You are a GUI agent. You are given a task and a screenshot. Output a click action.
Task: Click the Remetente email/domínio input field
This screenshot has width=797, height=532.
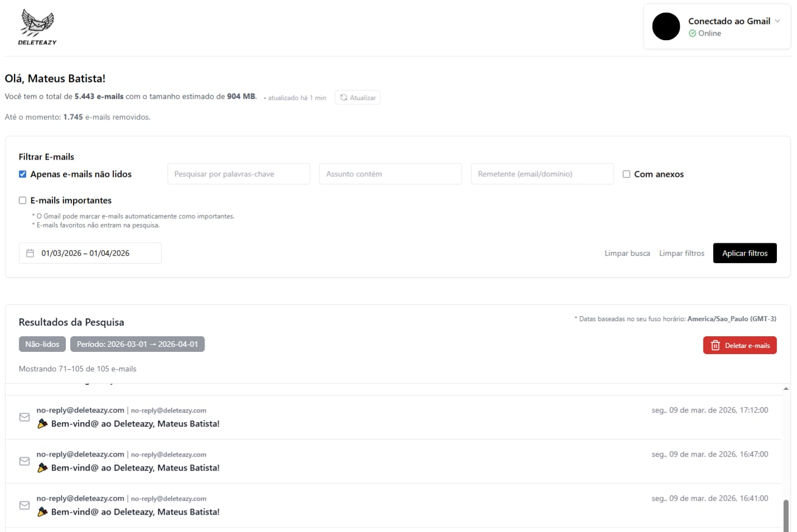(542, 173)
